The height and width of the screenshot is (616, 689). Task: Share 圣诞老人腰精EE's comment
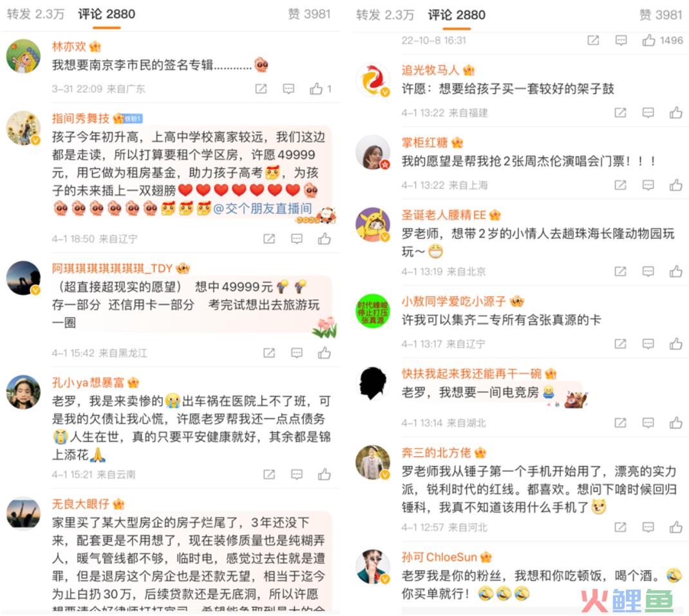[621, 272]
